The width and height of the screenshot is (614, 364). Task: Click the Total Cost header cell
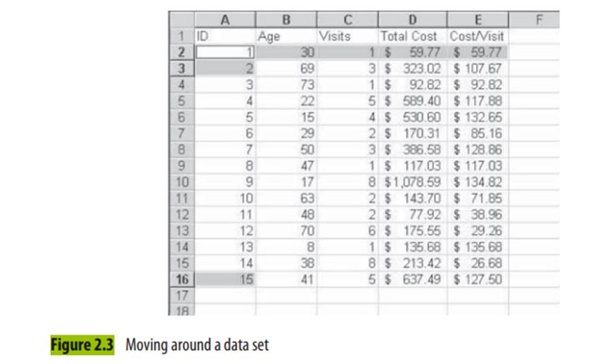412,35
